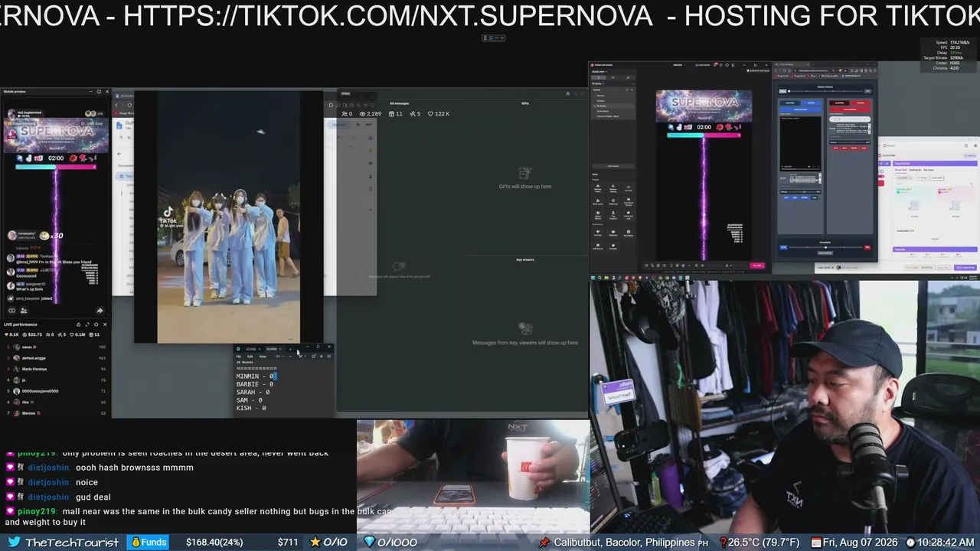The width and height of the screenshot is (980, 551).
Task: Adjust the Crossfader slider
Action: tap(825, 247)
